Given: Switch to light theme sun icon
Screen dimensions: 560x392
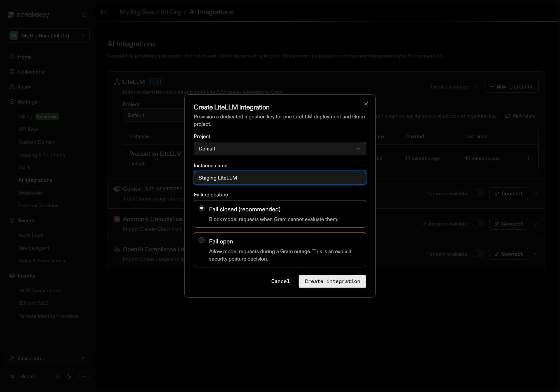Looking at the screenshot, I should [x=57, y=376].
